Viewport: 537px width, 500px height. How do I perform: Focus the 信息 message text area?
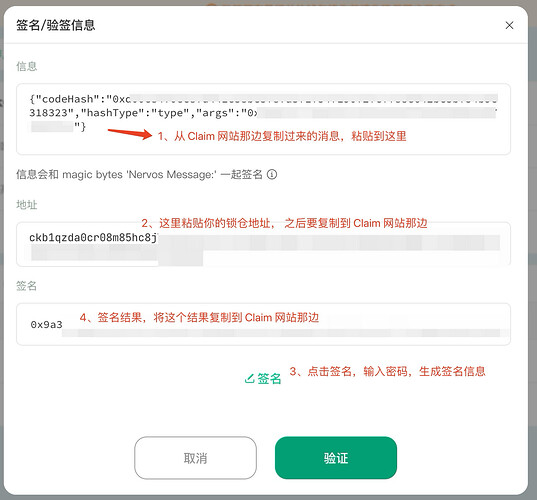[x=263, y=119]
